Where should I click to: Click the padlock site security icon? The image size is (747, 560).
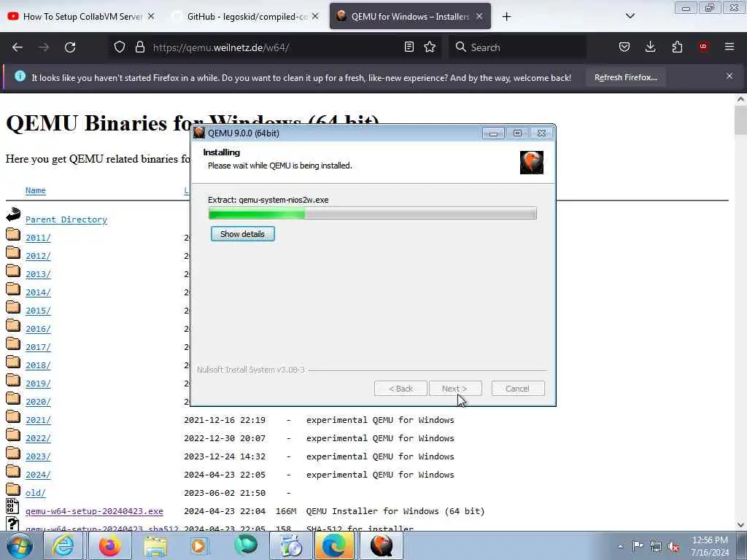(x=139, y=47)
